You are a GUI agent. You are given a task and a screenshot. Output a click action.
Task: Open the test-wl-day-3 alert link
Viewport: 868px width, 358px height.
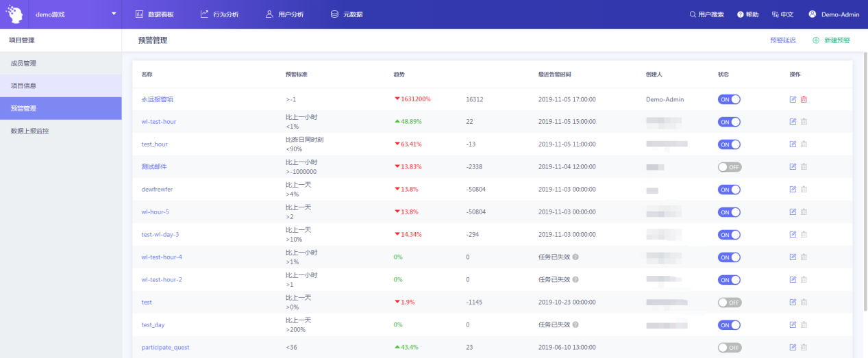[160, 235]
